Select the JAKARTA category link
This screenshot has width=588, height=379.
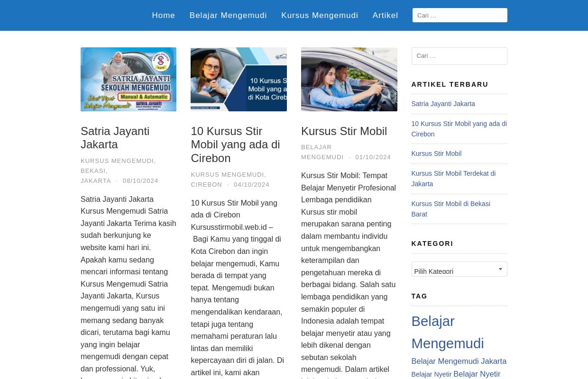(96, 181)
